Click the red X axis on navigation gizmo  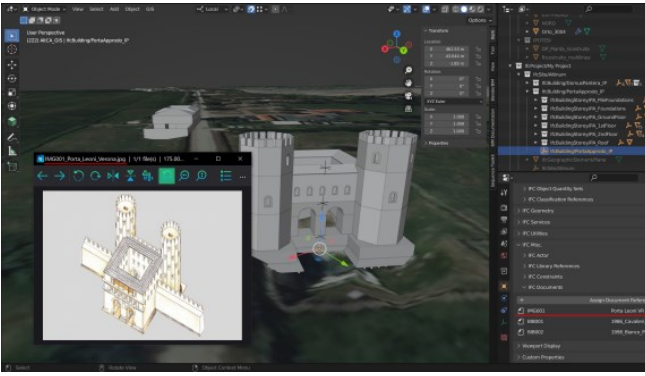pos(385,49)
